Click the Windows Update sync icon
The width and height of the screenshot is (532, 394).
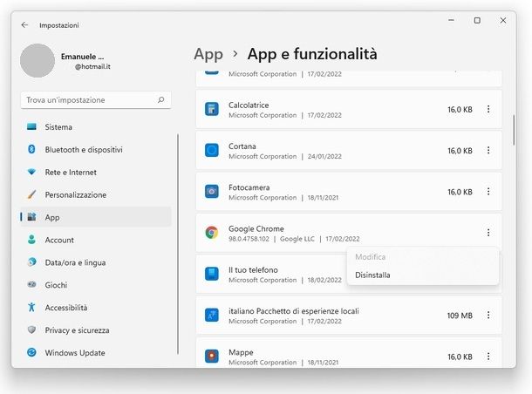tap(31, 353)
